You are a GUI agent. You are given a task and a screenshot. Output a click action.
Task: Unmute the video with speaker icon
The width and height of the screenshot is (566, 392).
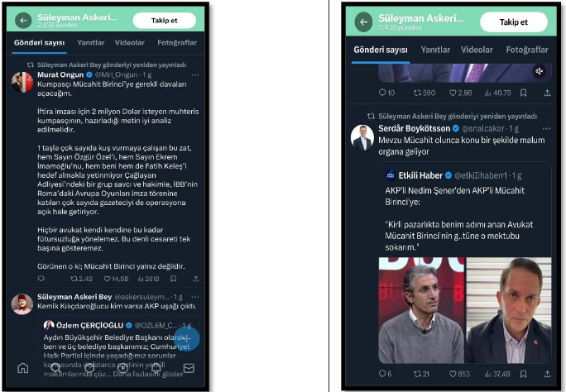pos(540,71)
